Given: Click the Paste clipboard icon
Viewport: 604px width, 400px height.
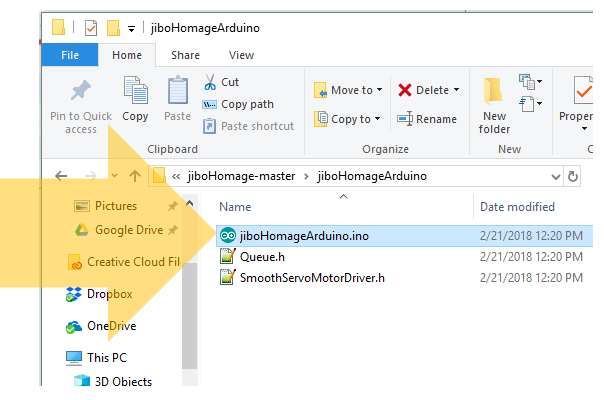Looking at the screenshot, I should pos(177,93).
